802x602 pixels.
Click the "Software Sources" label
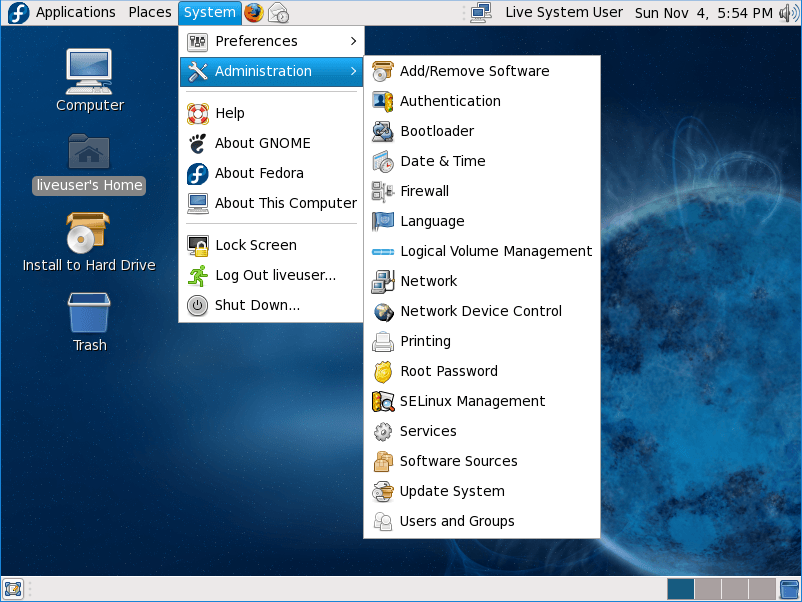pos(459,461)
